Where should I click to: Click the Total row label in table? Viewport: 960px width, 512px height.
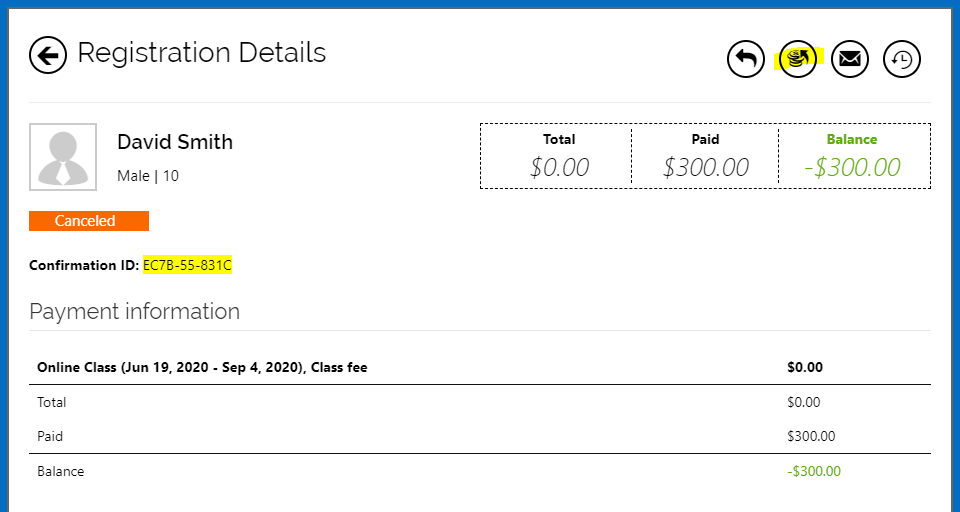click(52, 402)
